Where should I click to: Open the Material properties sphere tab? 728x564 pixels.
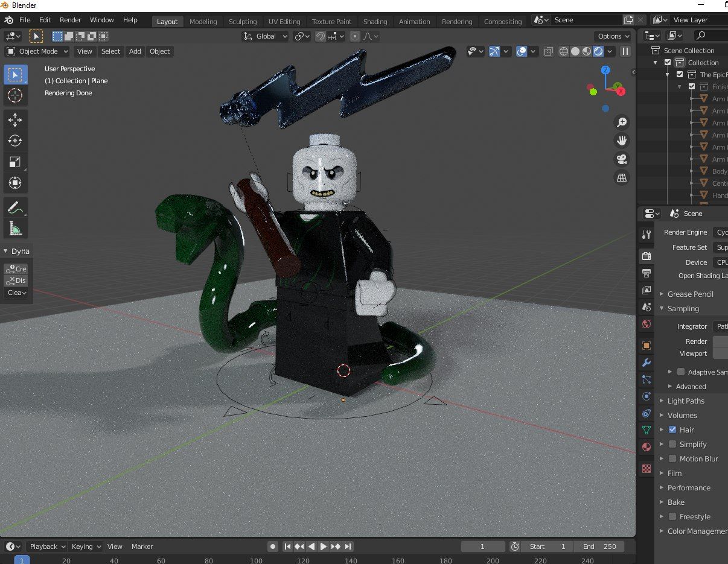click(x=646, y=447)
